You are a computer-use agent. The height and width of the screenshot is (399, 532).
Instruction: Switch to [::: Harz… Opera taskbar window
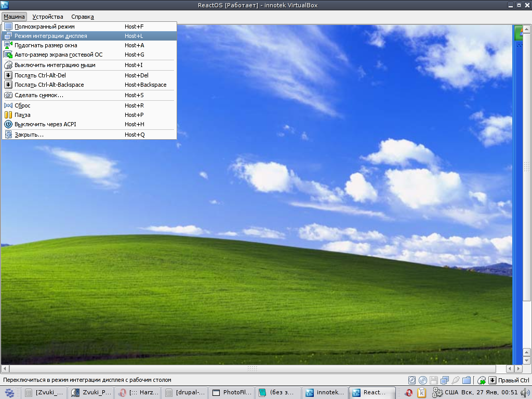[138, 393]
